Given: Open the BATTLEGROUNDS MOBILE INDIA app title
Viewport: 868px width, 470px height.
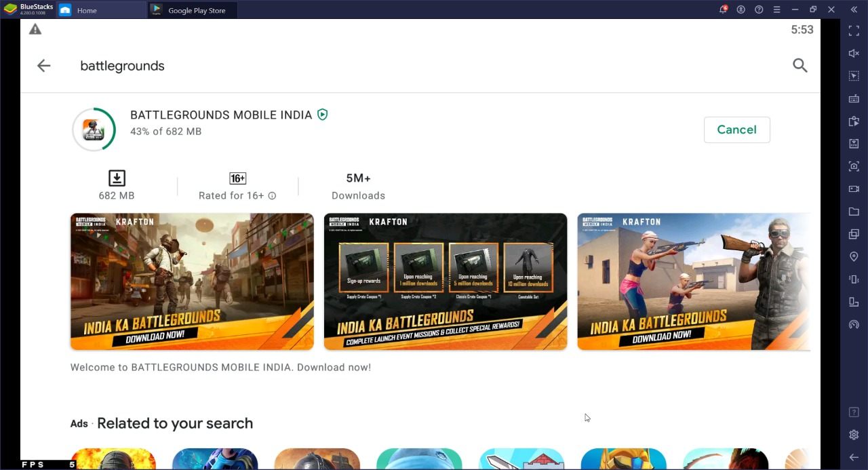Looking at the screenshot, I should pos(221,115).
